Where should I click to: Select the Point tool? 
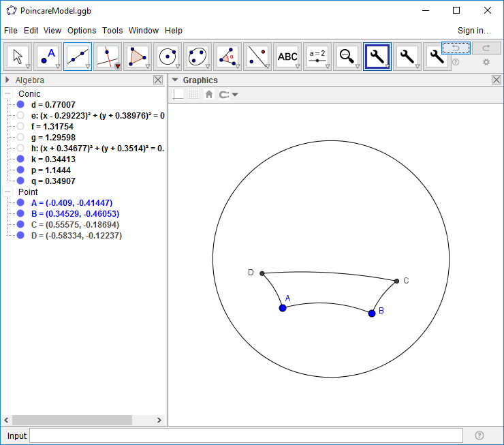coord(48,57)
